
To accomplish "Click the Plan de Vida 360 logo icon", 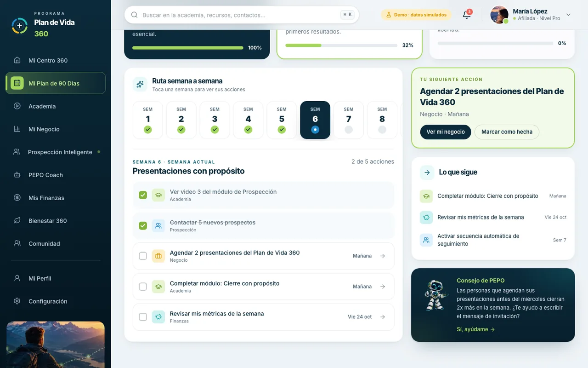I will coord(19,26).
